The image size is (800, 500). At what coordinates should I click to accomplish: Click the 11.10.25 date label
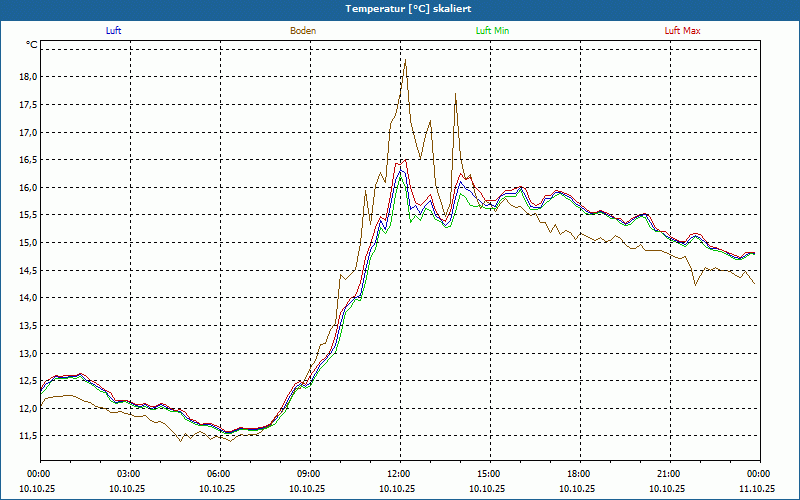pos(757,488)
